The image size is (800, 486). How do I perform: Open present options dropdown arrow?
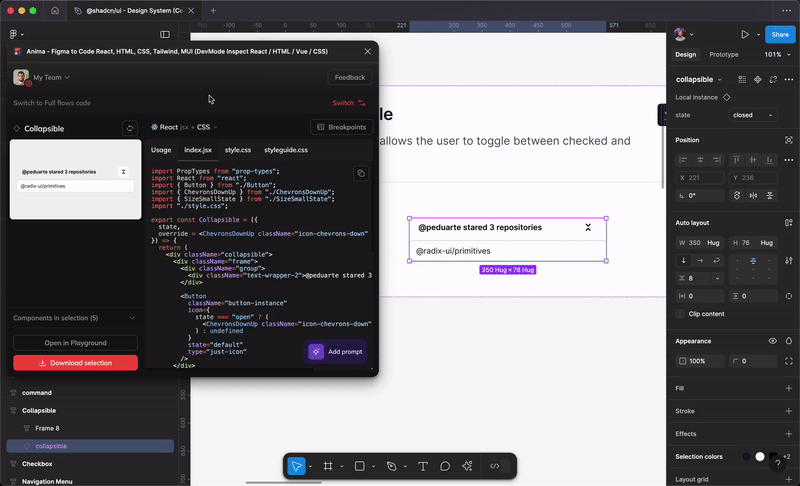758,34
